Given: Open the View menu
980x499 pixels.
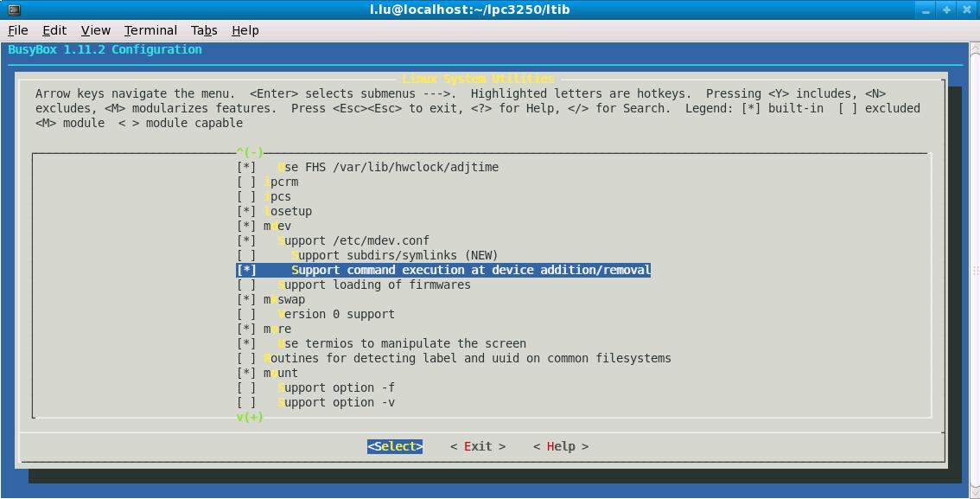Looking at the screenshot, I should [x=96, y=30].
